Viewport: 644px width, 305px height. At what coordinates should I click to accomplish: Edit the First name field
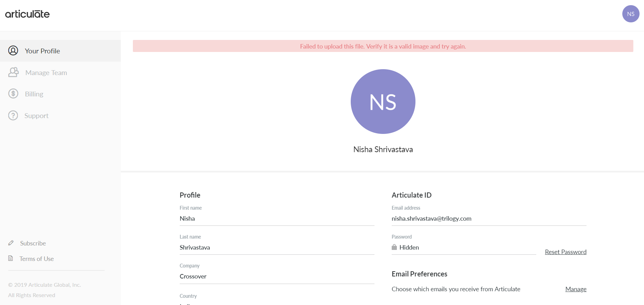[277, 219]
